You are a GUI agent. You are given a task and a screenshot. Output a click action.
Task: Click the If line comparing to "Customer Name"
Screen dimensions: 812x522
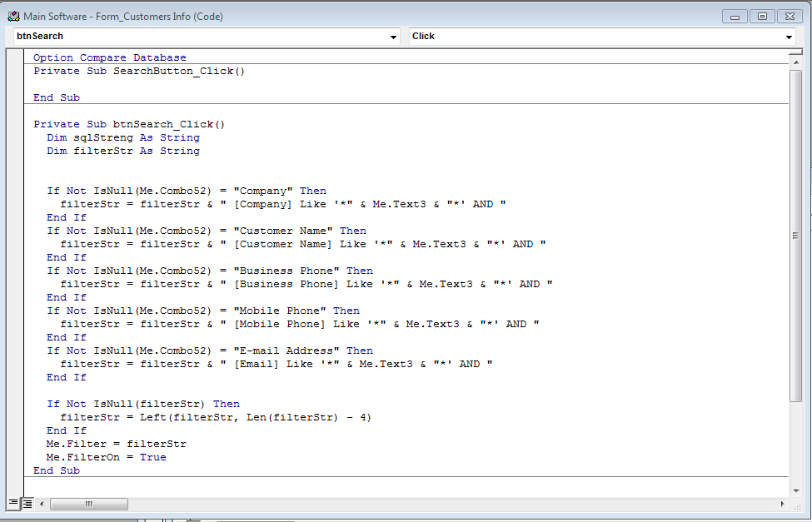pos(207,231)
